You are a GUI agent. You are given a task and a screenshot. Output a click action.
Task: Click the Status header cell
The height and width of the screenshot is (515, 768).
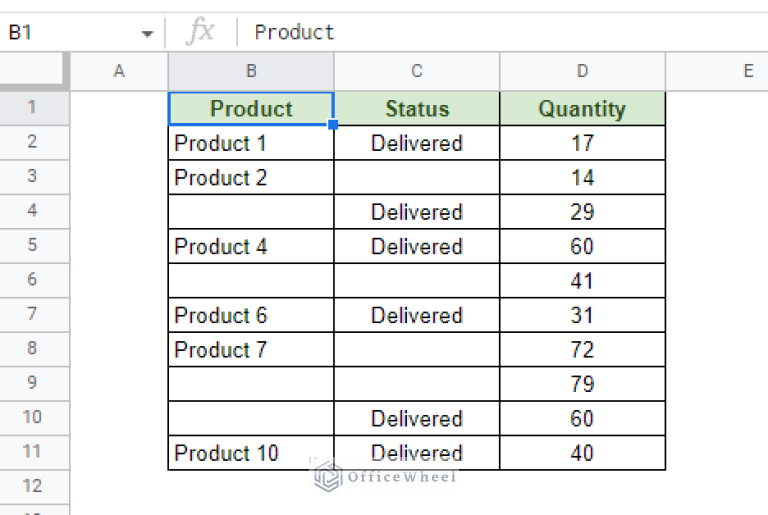coord(417,109)
